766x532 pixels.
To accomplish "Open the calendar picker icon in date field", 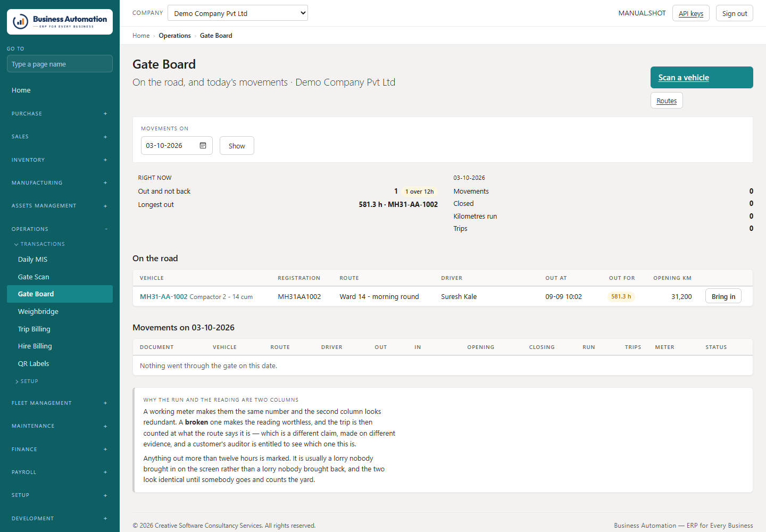I will pos(203,146).
